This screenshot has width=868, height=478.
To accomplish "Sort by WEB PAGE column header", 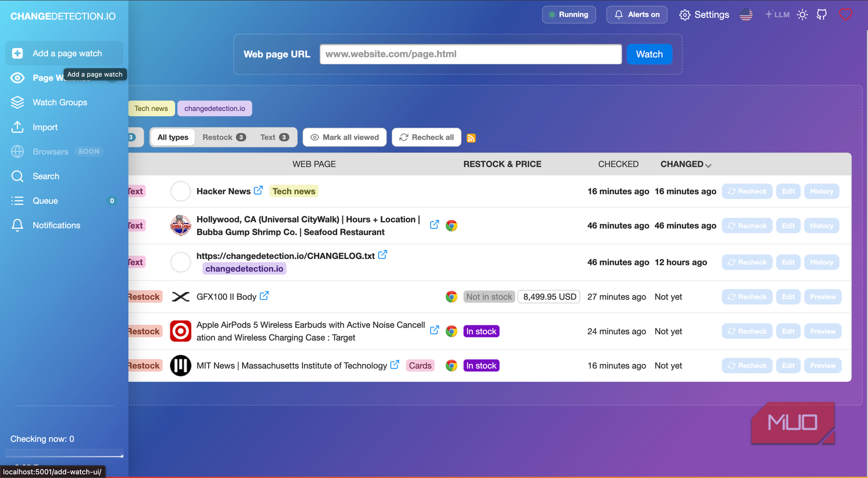I will tap(314, 164).
